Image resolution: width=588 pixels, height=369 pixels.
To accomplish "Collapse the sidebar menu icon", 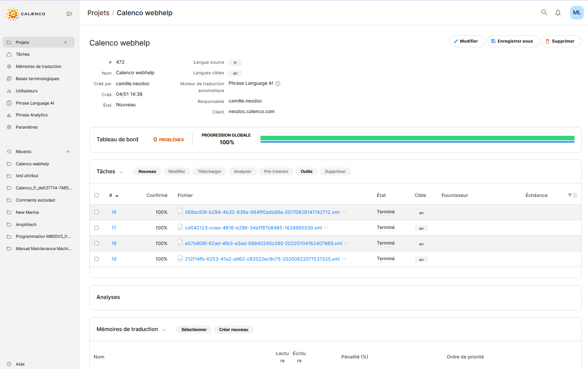I will (69, 14).
